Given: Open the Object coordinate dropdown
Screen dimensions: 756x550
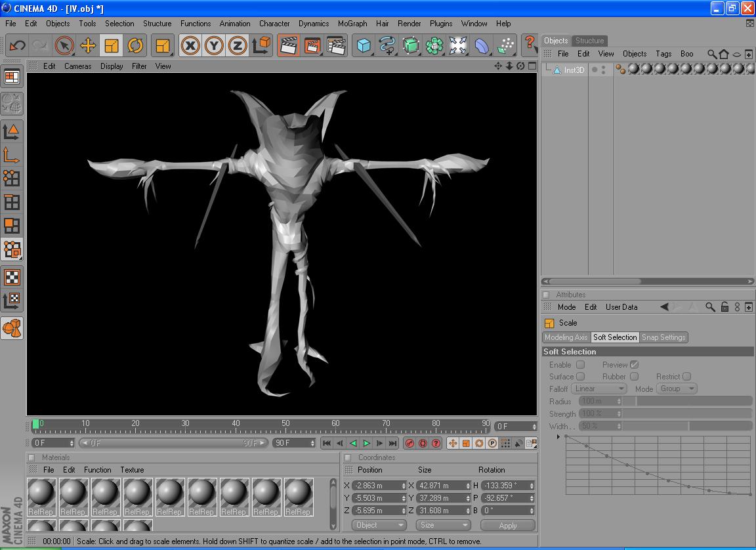Looking at the screenshot, I should pos(379,525).
